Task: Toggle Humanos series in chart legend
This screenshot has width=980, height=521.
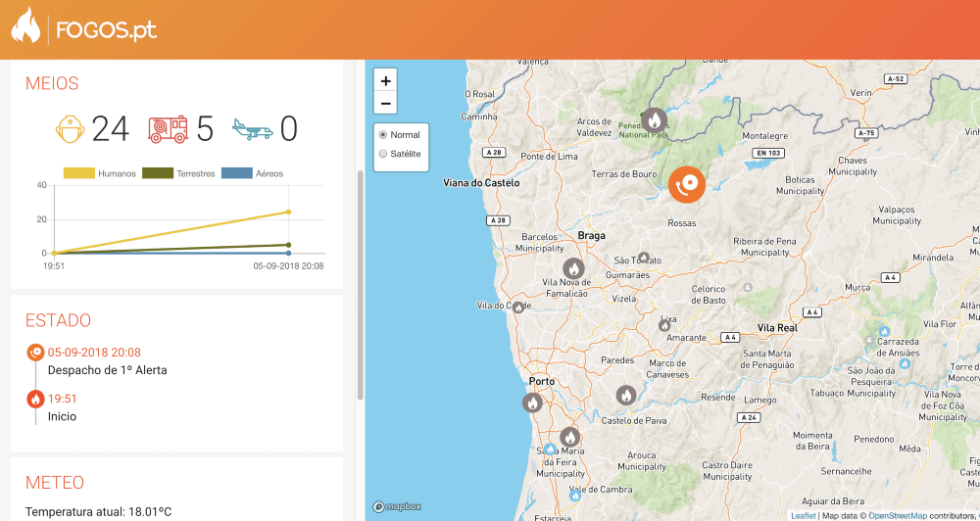Action: pos(100,173)
